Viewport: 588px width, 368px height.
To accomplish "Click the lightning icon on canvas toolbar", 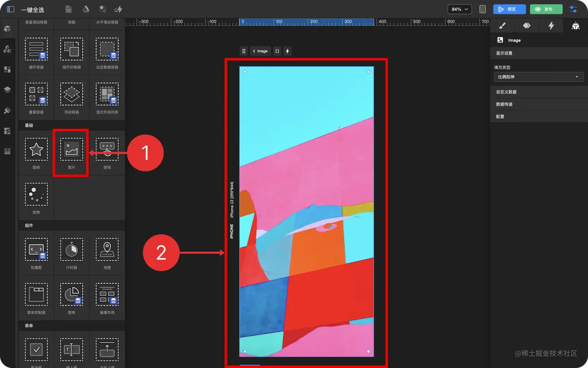I will pos(287,51).
